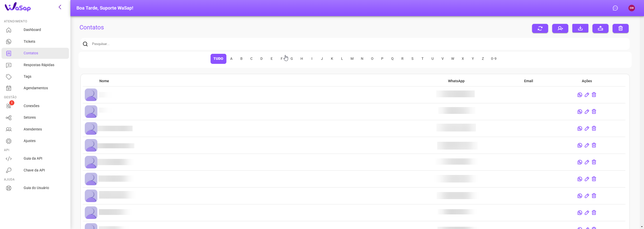This screenshot has height=229, width=644.
Task: Filter contacts by letter J
Action: tap(322, 59)
